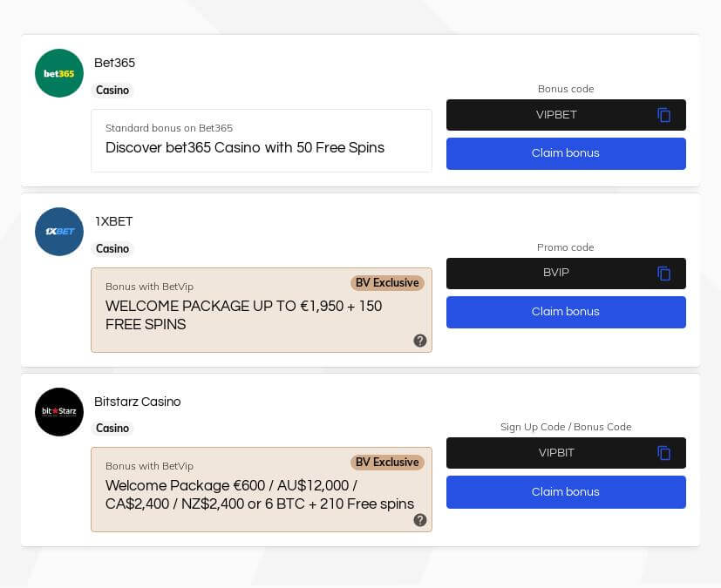Select the Casino label under 1XBET
Image resolution: width=721 pixels, height=588 pixels.
(112, 249)
